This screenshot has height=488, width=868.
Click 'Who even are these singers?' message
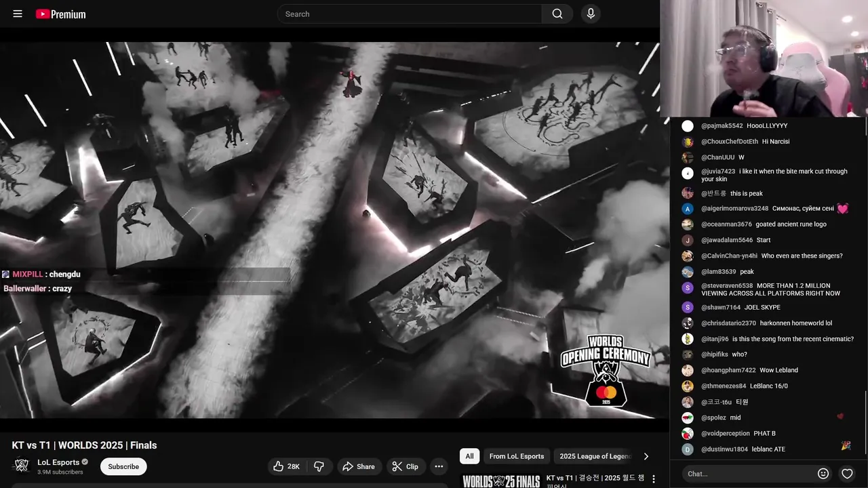(802, 256)
